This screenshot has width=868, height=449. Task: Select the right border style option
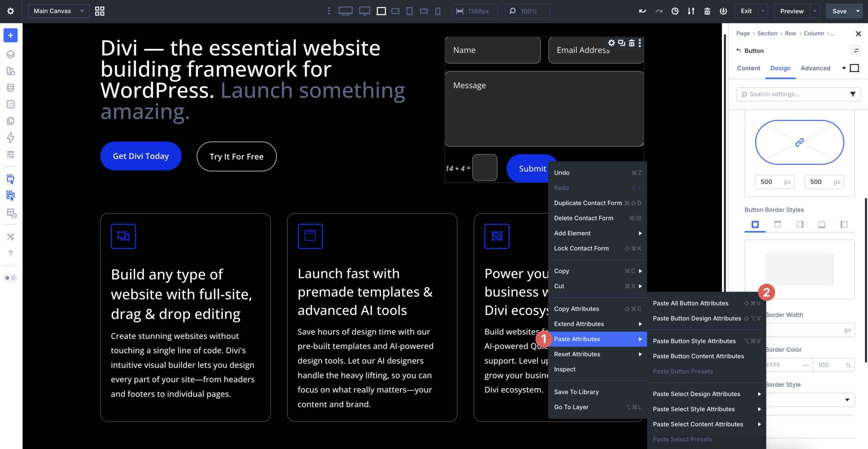pos(800,224)
